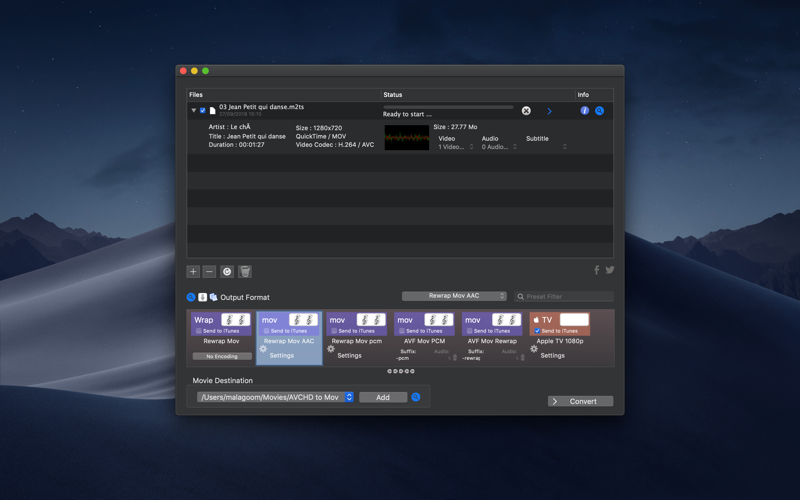This screenshot has width=800, height=500.
Task: Open the Rewrap Mov AAC preset dropdown
Action: click(454, 296)
